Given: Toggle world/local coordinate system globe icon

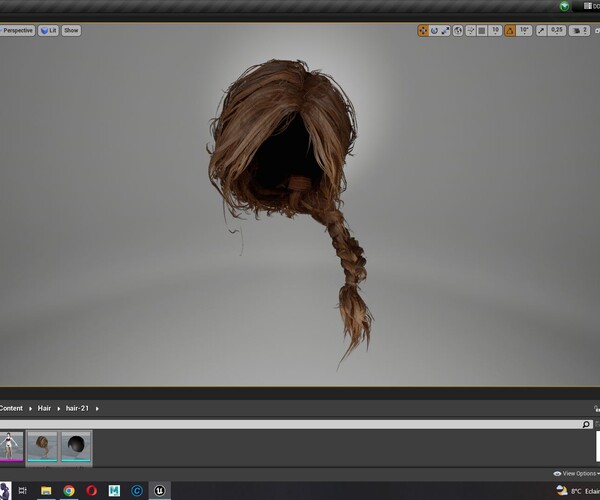Looking at the screenshot, I should [x=458, y=31].
